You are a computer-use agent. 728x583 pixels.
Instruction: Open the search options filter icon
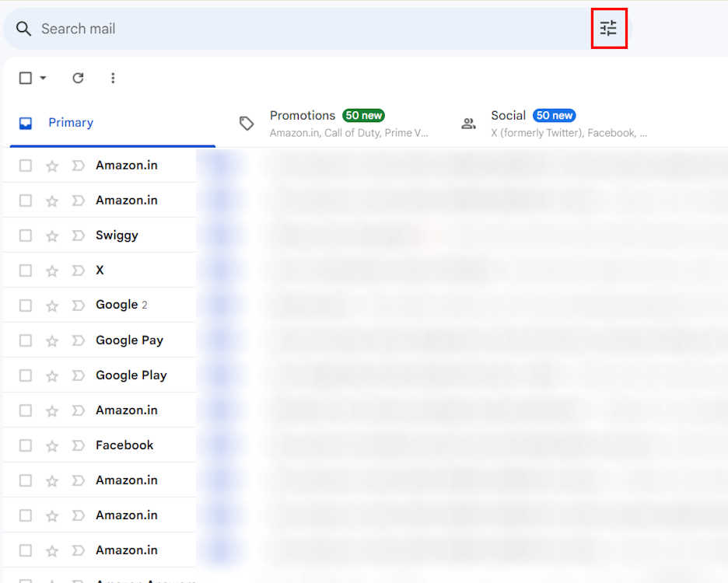coord(609,28)
